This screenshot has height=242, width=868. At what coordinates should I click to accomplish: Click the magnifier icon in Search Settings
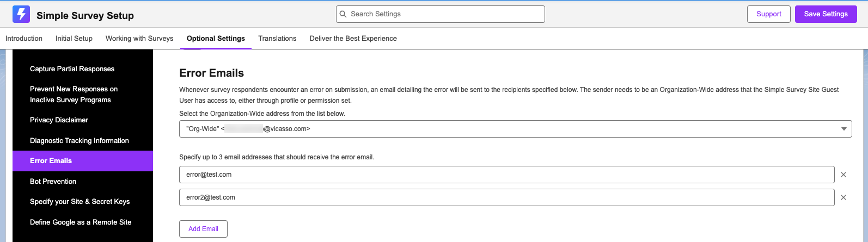[343, 14]
